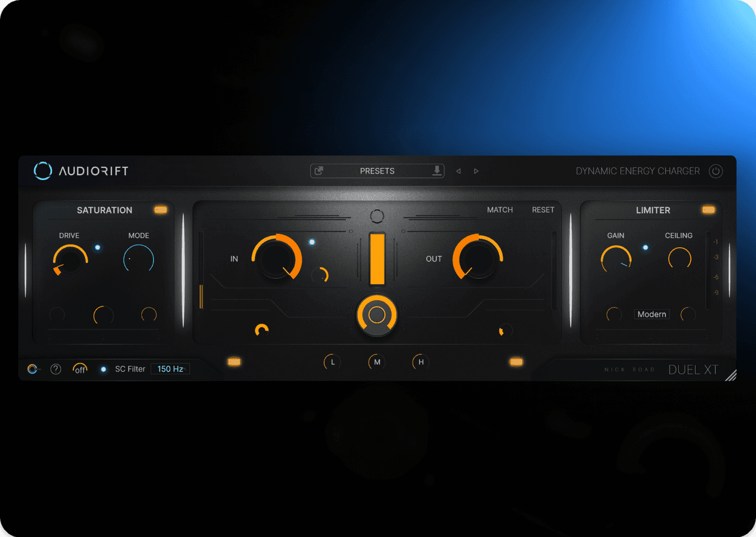This screenshot has width=756, height=537.
Task: Click the Audiorift ring logo
Action: [x=43, y=171]
